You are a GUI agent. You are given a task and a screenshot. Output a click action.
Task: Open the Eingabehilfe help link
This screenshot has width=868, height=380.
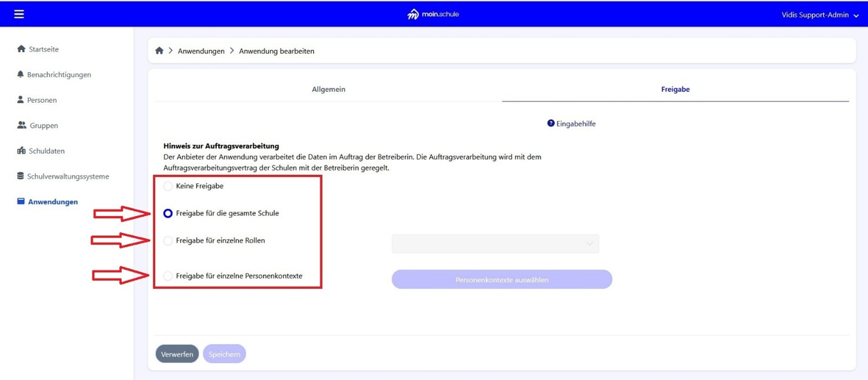coord(571,124)
